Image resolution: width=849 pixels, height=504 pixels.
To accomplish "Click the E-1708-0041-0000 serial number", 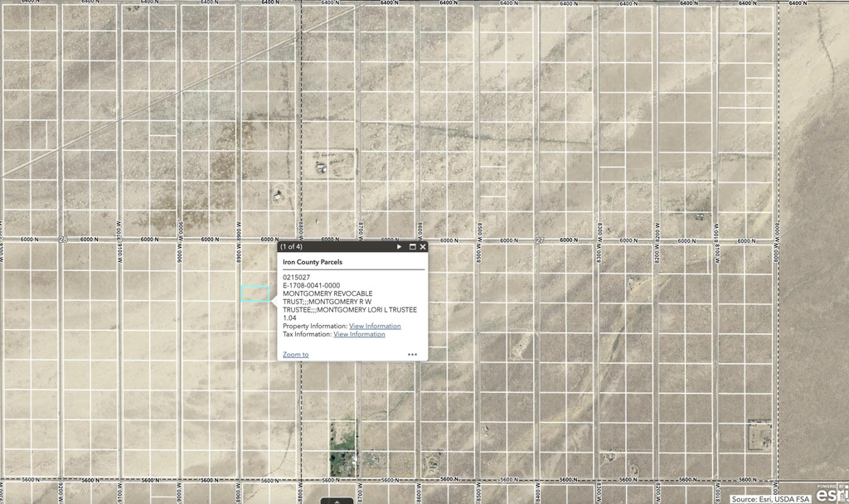I will (x=313, y=284).
